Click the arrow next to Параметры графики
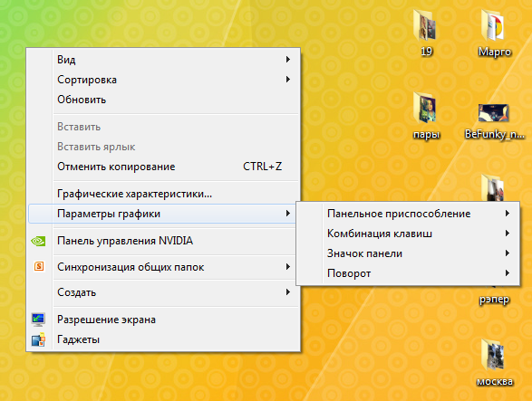Viewport: 532px width, 401px height. pyautogui.click(x=288, y=214)
